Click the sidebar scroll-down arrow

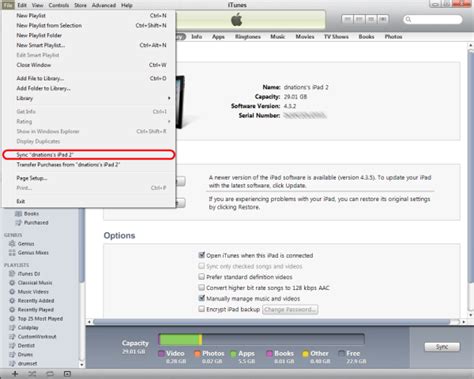(x=82, y=365)
